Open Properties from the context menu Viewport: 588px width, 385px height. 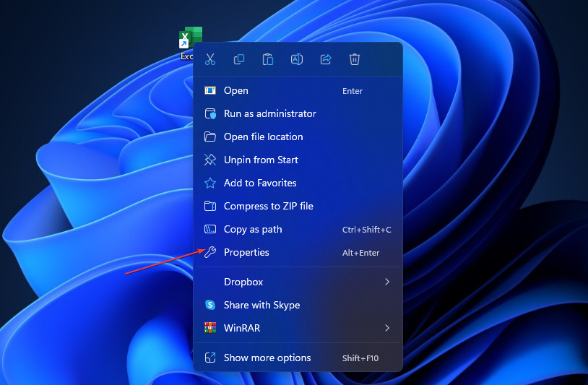[x=298, y=252]
